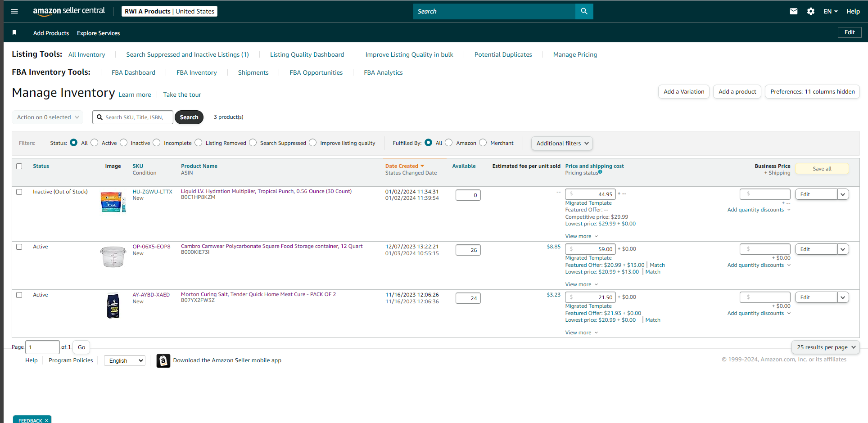Expand View more for Morton Salt pricing

582,333
